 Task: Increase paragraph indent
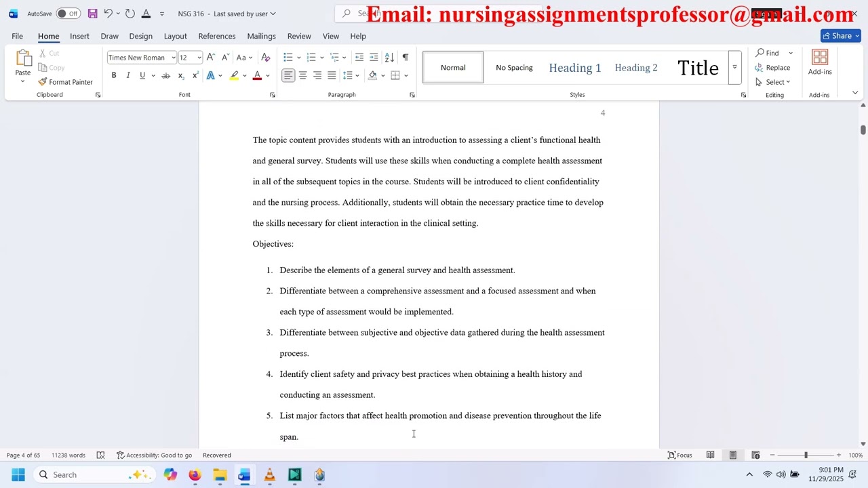point(374,58)
